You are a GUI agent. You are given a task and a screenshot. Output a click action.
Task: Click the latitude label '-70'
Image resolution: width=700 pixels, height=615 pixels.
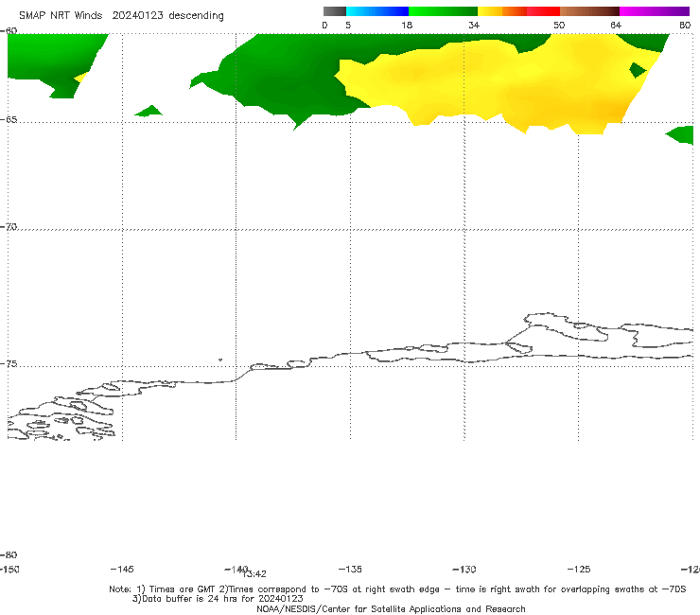coord(9,226)
